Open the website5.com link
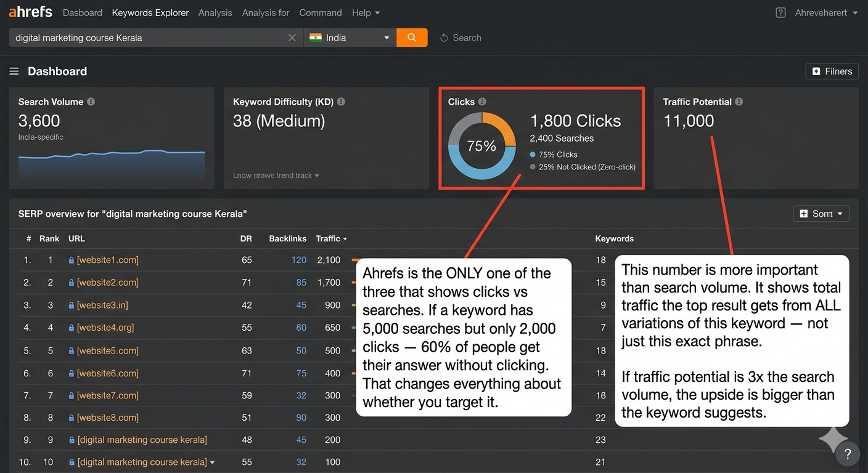The height and width of the screenshot is (473, 868). point(108,350)
